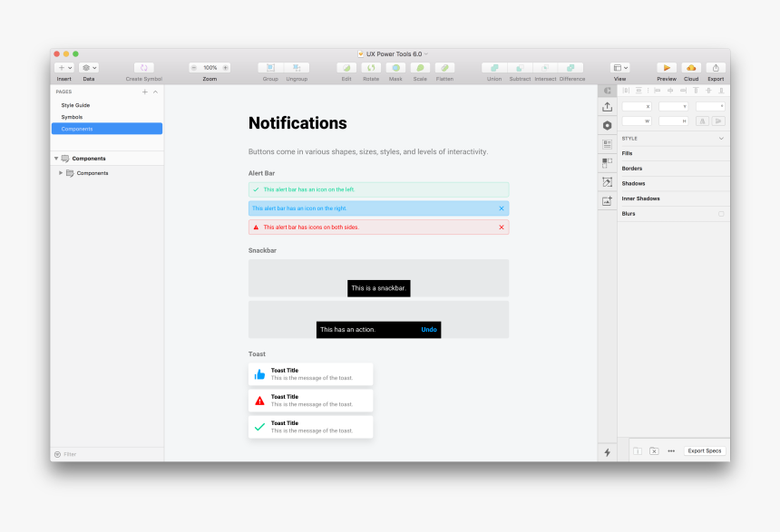
Task: Select the Components page
Action: tap(107, 129)
